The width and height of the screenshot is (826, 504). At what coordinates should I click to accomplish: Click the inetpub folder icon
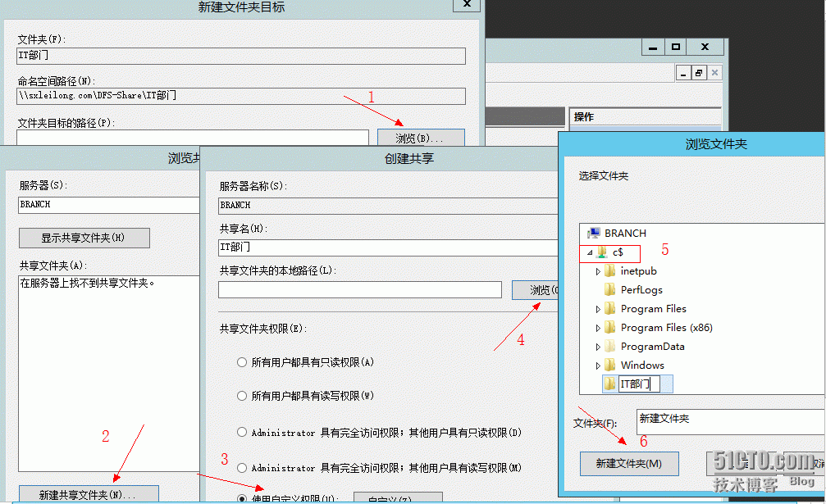[x=609, y=271]
